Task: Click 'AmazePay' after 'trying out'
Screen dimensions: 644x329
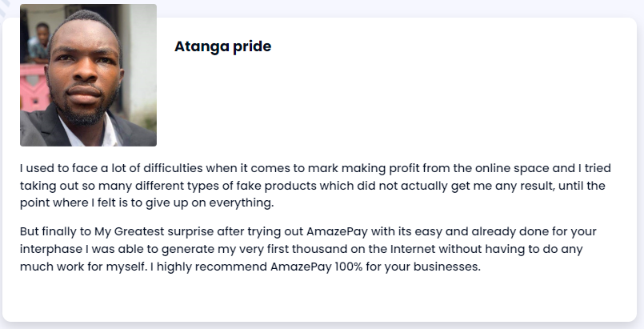Action: [337, 231]
